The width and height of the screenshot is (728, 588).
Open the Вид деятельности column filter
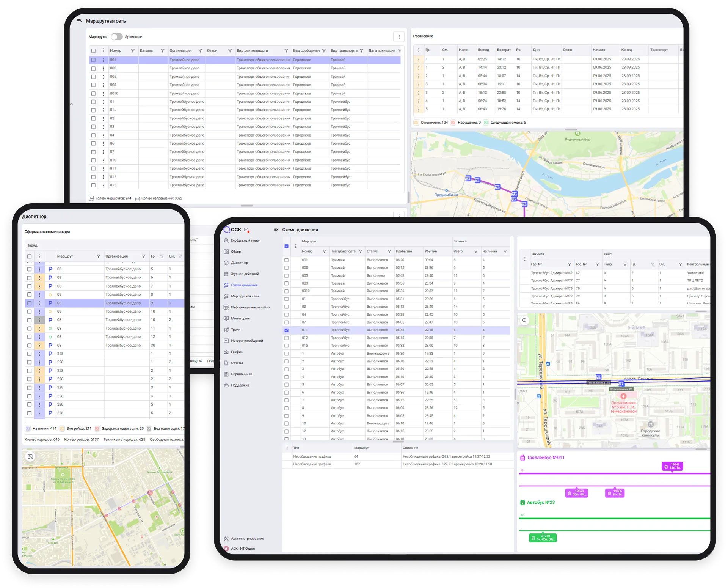click(x=286, y=51)
